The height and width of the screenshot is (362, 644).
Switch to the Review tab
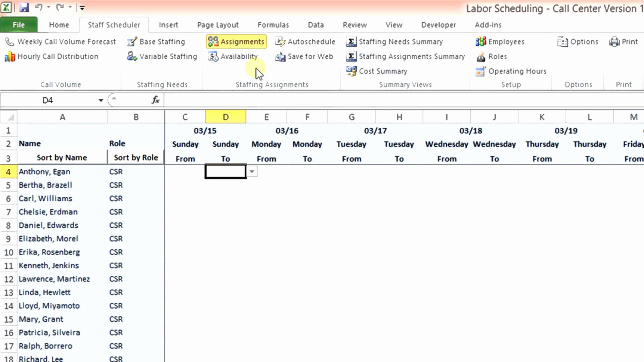click(x=355, y=25)
